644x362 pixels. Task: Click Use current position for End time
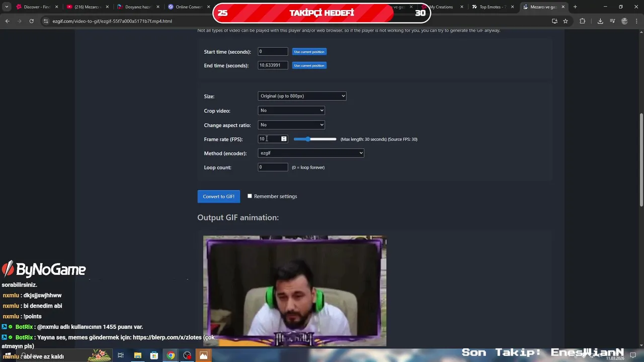[309, 65]
